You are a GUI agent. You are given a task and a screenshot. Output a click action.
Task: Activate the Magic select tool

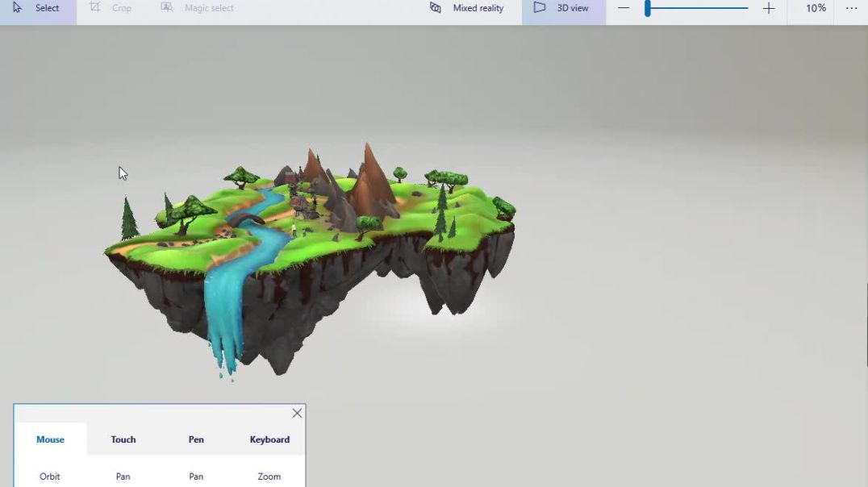tap(198, 8)
